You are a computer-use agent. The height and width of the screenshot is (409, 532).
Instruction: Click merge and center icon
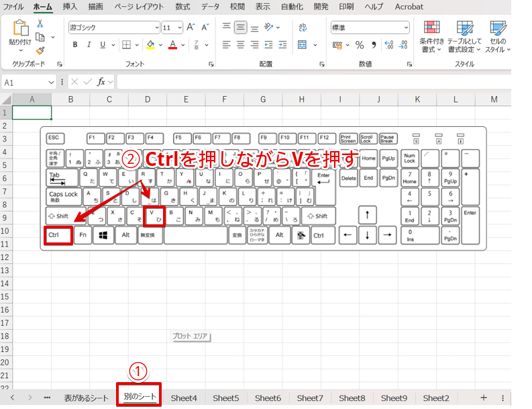point(302,44)
